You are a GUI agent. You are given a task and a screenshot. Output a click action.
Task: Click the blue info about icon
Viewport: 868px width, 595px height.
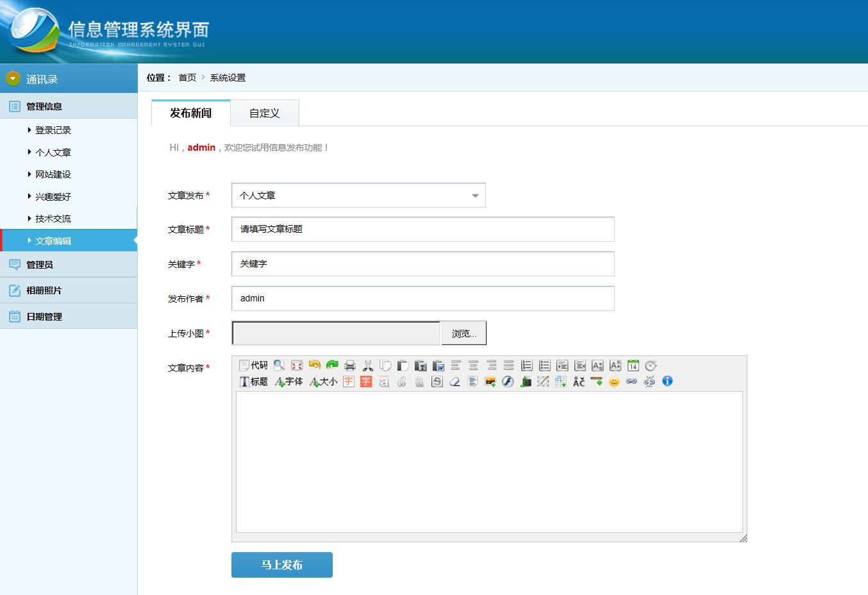click(667, 381)
